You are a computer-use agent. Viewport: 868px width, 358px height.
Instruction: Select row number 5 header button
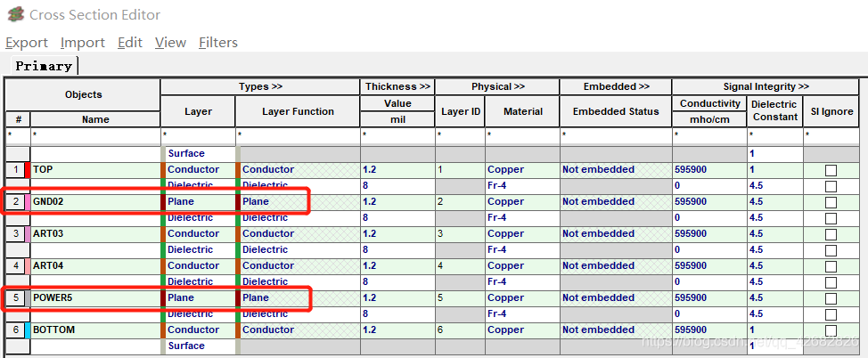tap(15, 297)
